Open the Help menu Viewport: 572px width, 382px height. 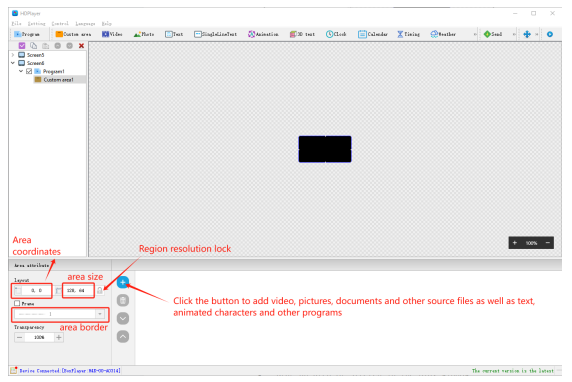click(x=107, y=23)
